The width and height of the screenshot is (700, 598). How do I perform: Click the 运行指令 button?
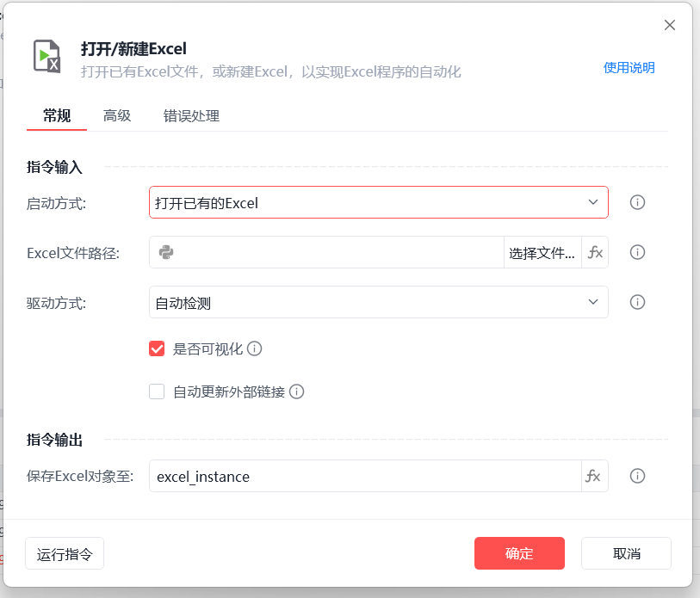(65, 553)
